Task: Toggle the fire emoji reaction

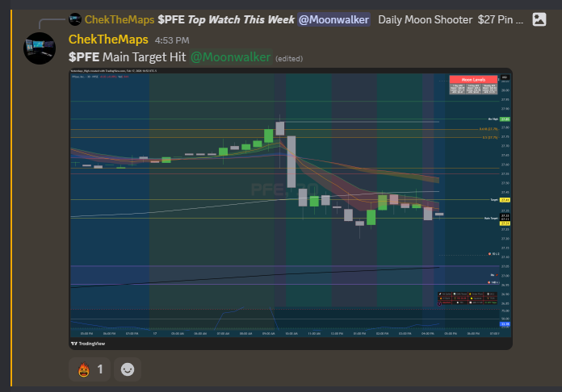Action: pyautogui.click(x=90, y=369)
